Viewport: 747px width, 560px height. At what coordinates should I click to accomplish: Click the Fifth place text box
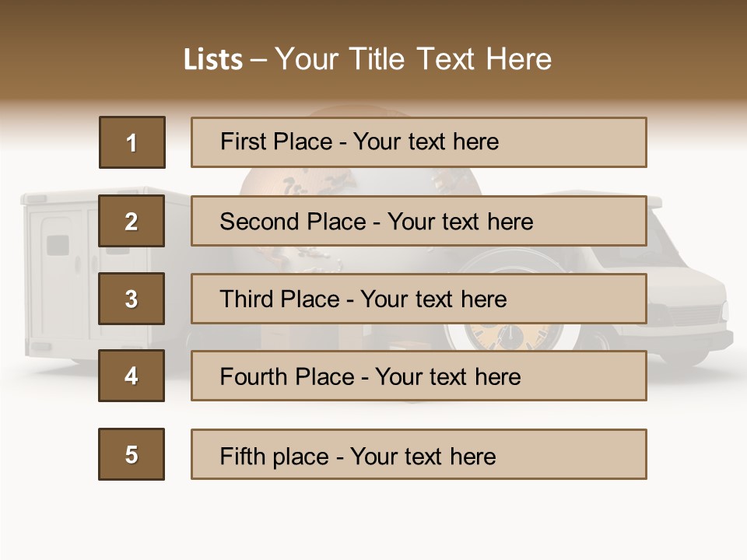tap(419, 455)
